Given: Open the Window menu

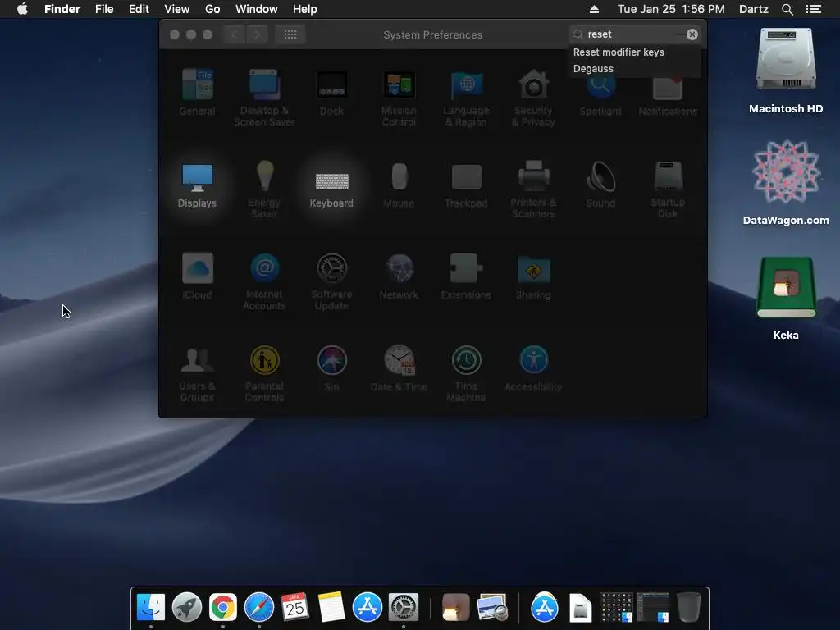Looking at the screenshot, I should [257, 9].
